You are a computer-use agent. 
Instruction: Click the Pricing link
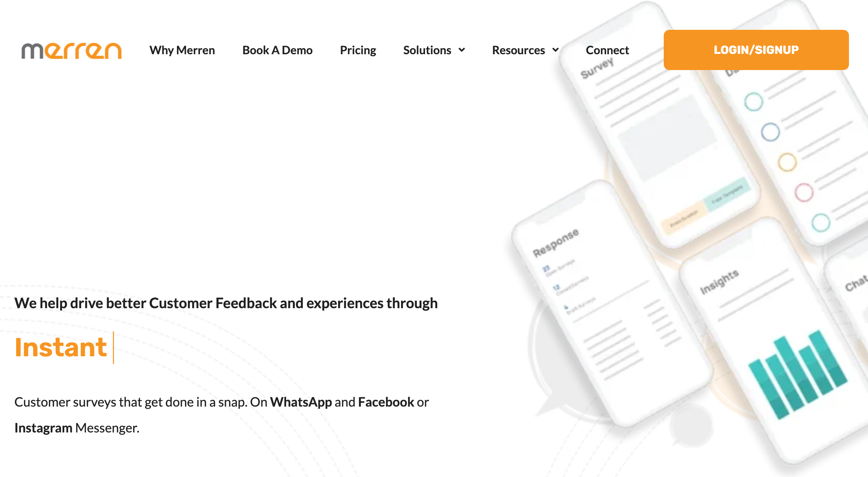point(358,50)
